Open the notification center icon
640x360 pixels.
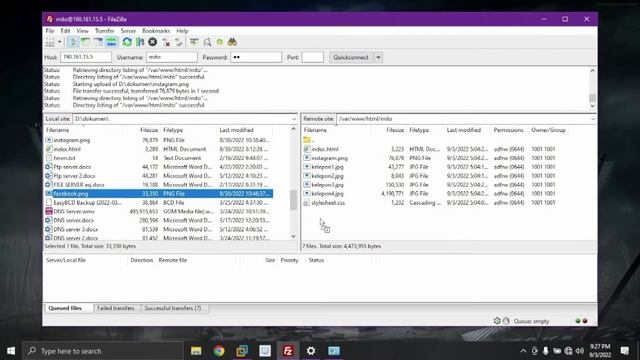point(625,351)
